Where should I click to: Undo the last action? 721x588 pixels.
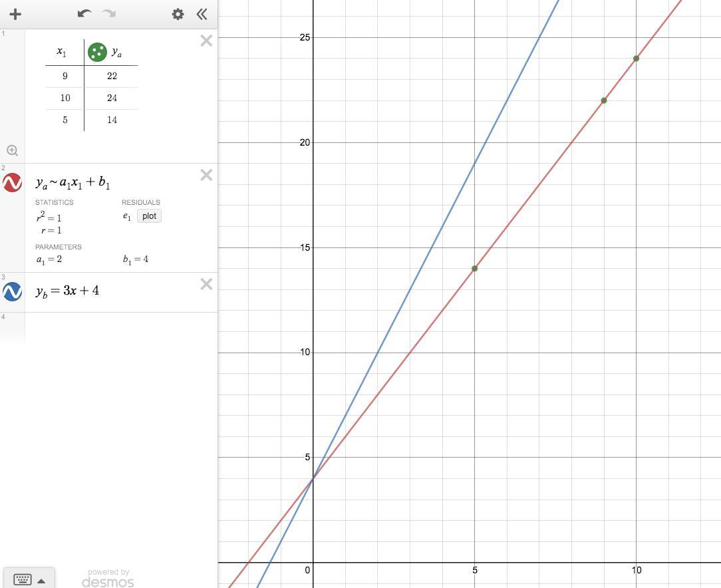[x=84, y=14]
